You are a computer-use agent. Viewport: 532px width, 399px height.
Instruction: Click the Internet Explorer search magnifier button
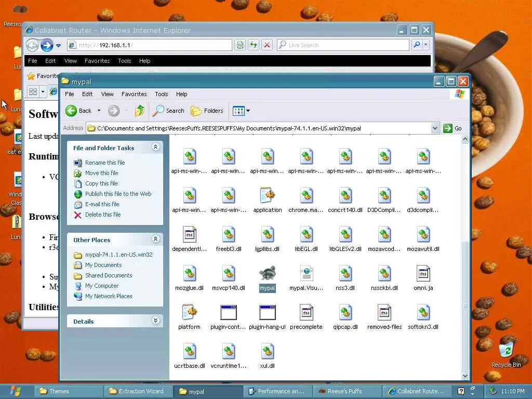click(417, 45)
